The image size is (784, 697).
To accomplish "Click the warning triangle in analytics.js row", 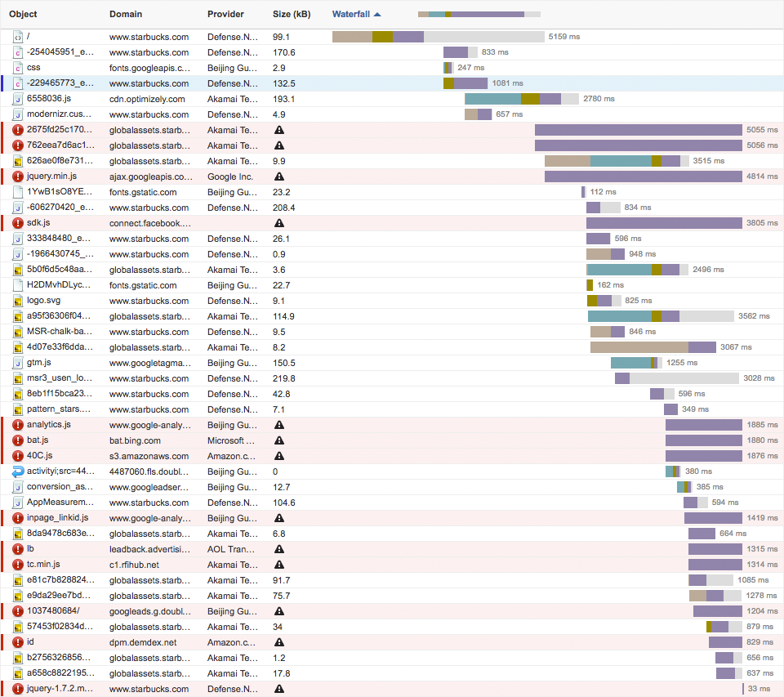I will click(279, 425).
